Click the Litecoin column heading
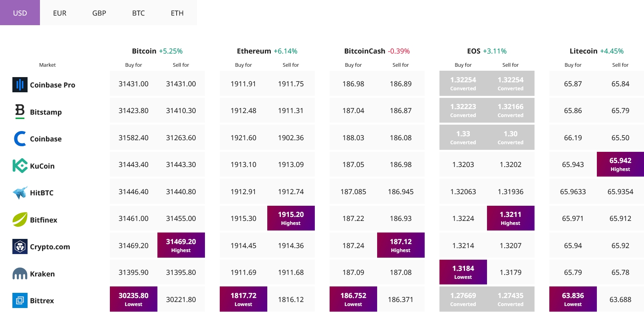 coord(584,51)
